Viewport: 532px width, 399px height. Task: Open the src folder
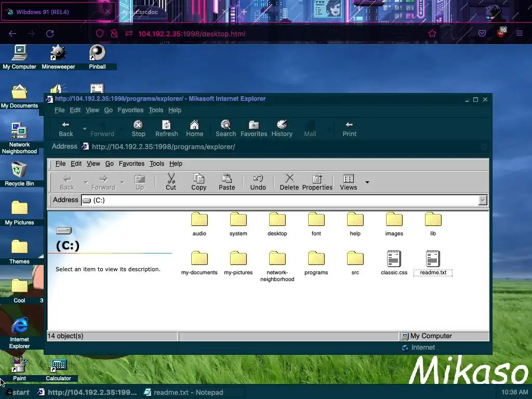(355, 263)
